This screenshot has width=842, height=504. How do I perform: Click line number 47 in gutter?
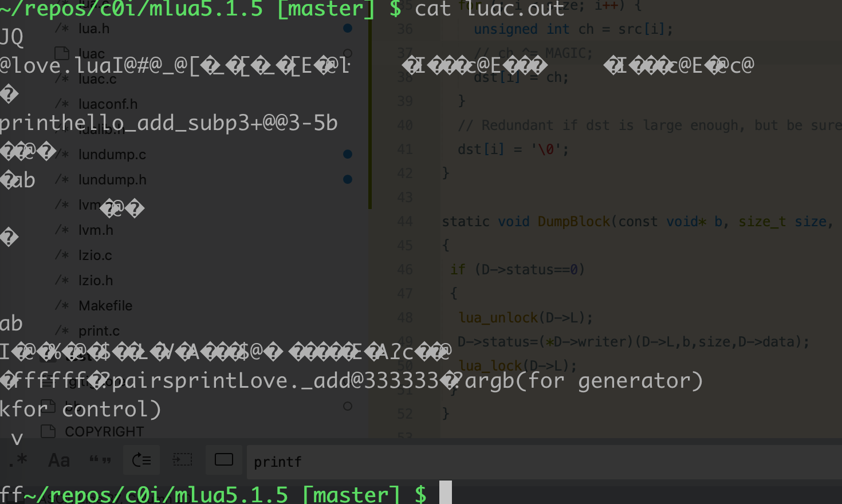(405, 294)
